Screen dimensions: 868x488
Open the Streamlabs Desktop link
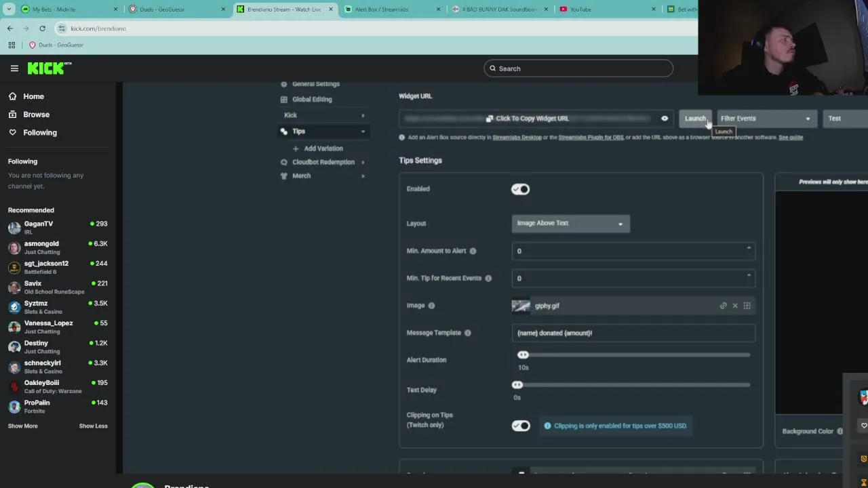click(517, 138)
